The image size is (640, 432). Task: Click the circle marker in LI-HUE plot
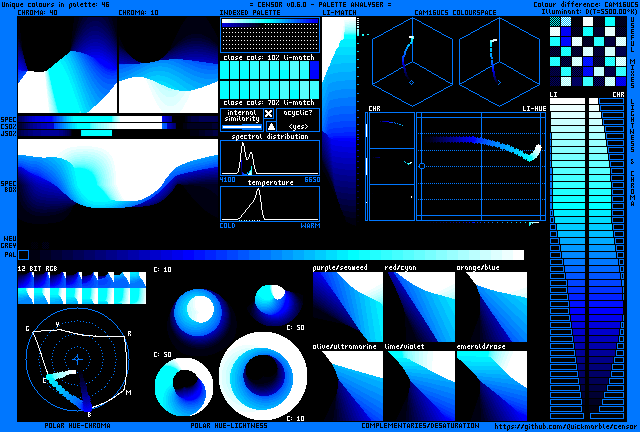(422, 165)
